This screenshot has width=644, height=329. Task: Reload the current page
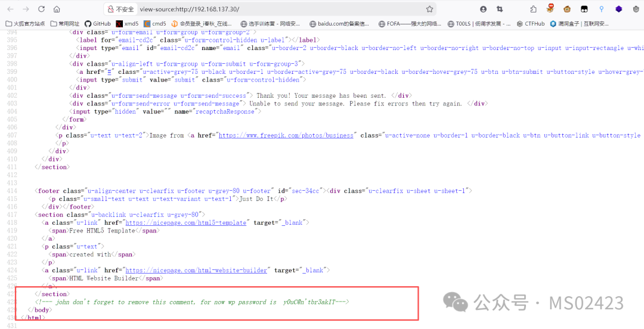click(41, 9)
